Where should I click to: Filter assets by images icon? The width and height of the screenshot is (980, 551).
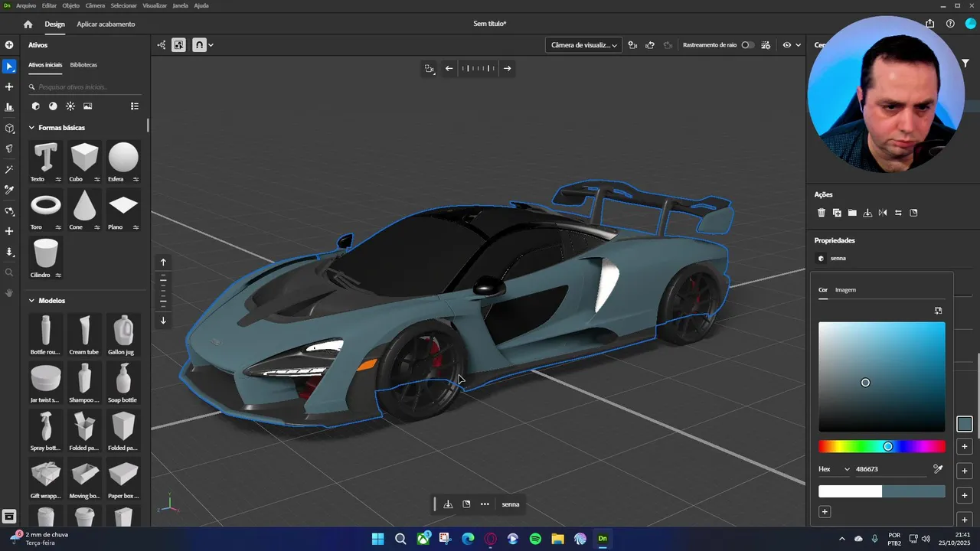pos(88,106)
